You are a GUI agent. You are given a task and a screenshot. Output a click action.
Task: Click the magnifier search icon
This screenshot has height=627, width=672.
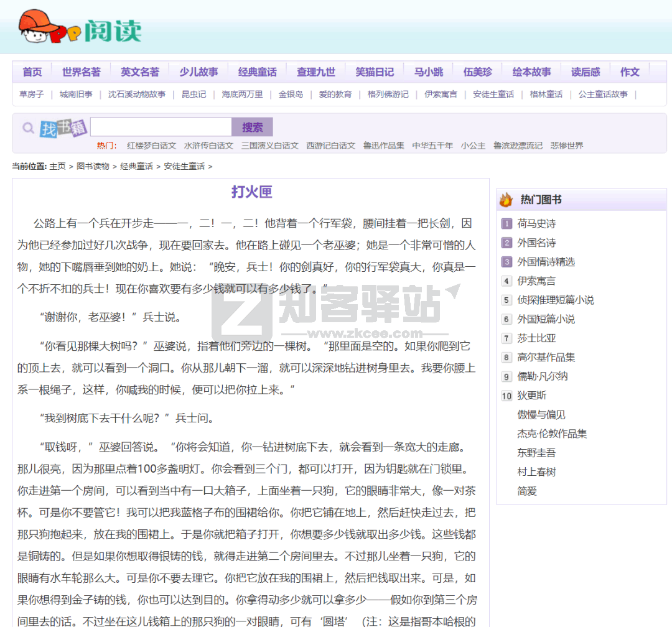click(x=27, y=127)
